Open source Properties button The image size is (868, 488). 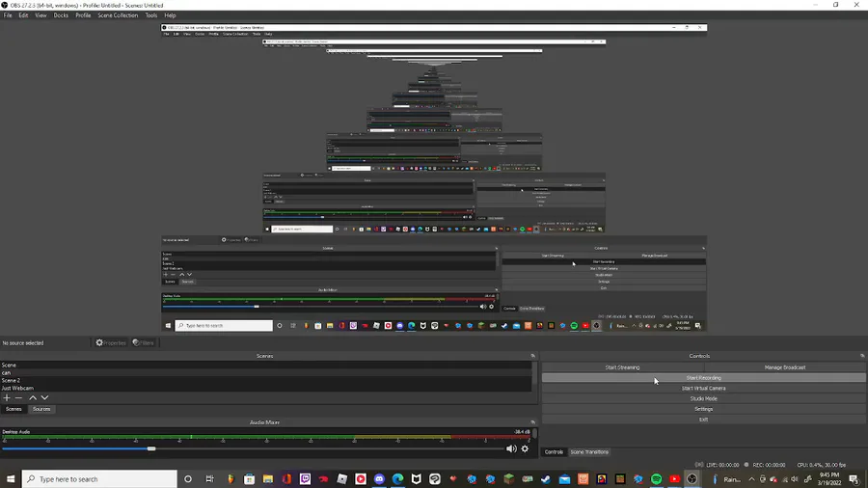coord(111,343)
